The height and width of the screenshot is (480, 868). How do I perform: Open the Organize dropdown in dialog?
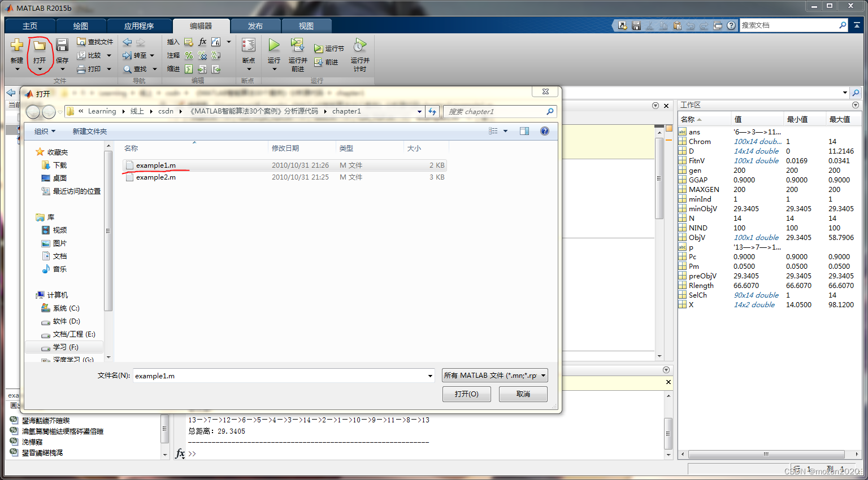[45, 131]
